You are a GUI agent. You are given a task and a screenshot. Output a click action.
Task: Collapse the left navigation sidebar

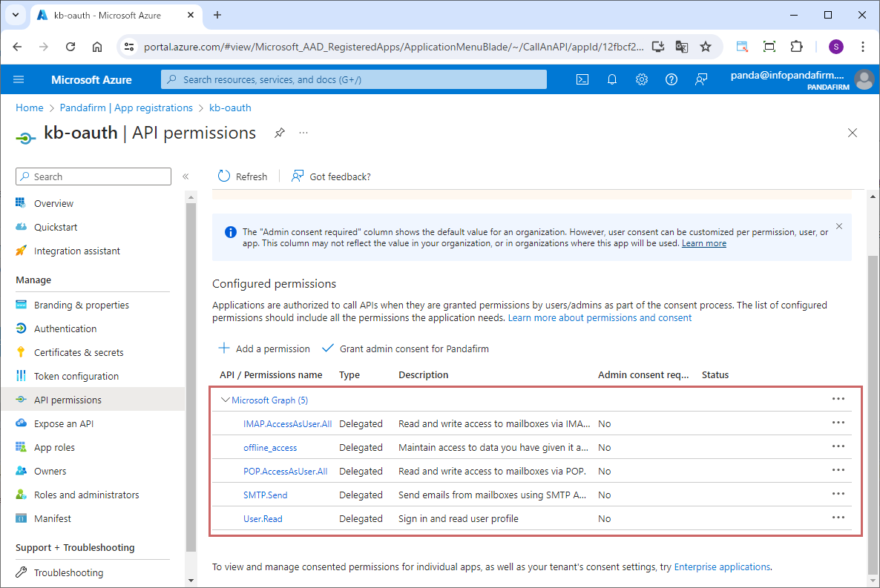coord(185,176)
